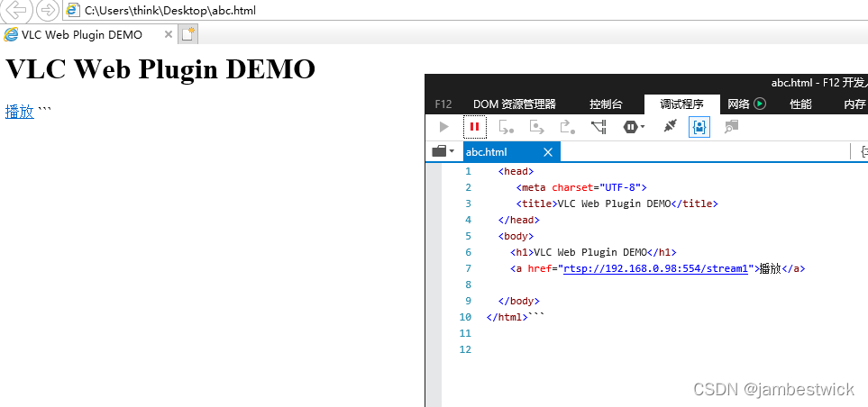This screenshot has height=407, width=868.
Task: Click the Continue (play) debugger button
Action: point(443,127)
